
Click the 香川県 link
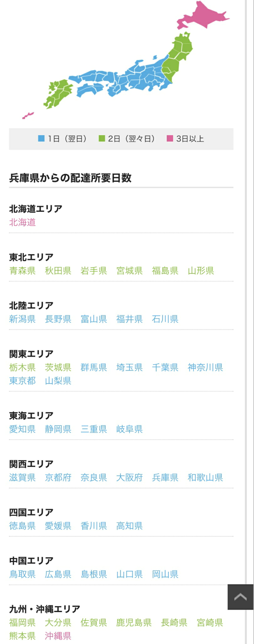(94, 526)
